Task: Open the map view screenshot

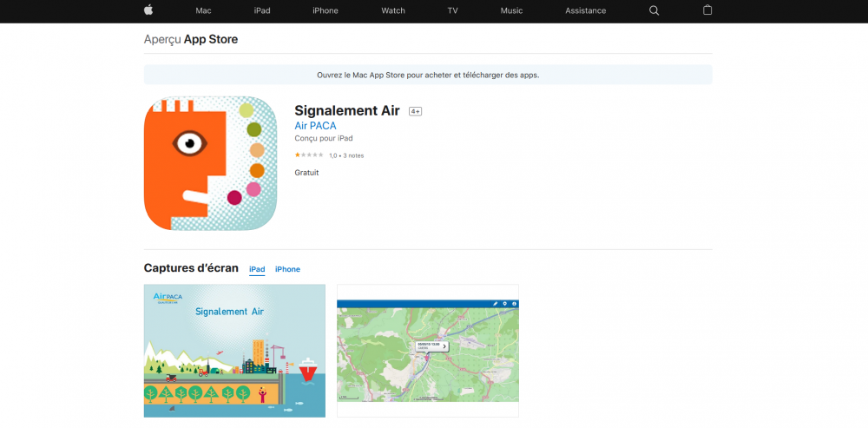Action: click(x=428, y=351)
